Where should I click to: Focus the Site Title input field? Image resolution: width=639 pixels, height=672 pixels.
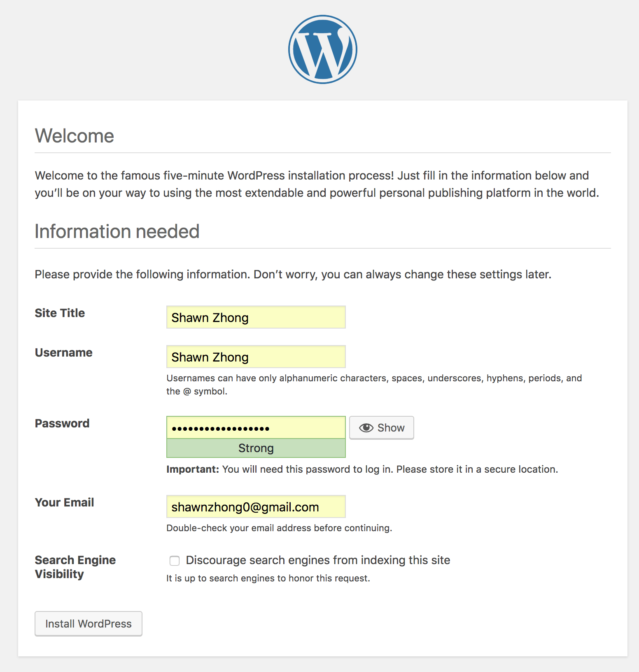pyautogui.click(x=256, y=317)
